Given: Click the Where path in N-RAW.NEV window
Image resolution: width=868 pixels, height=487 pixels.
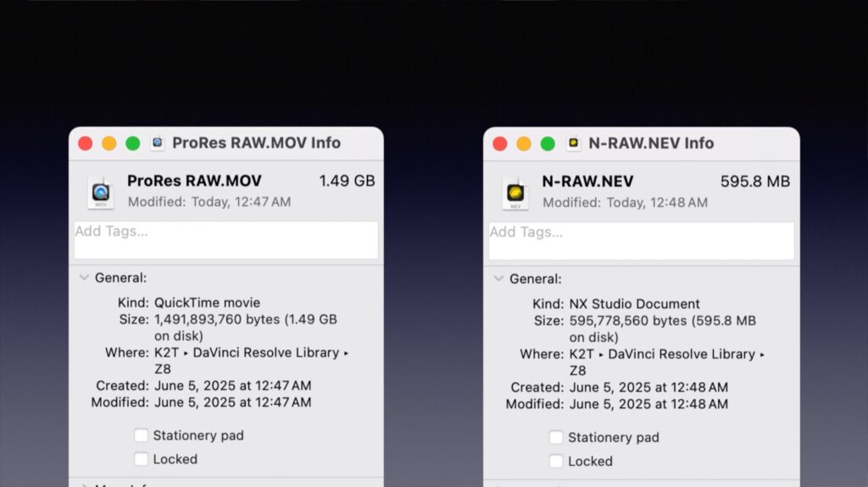Looking at the screenshot, I should coord(667,362).
